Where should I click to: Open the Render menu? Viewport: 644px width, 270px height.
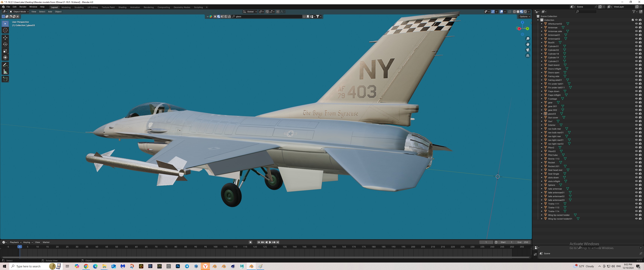23,7
